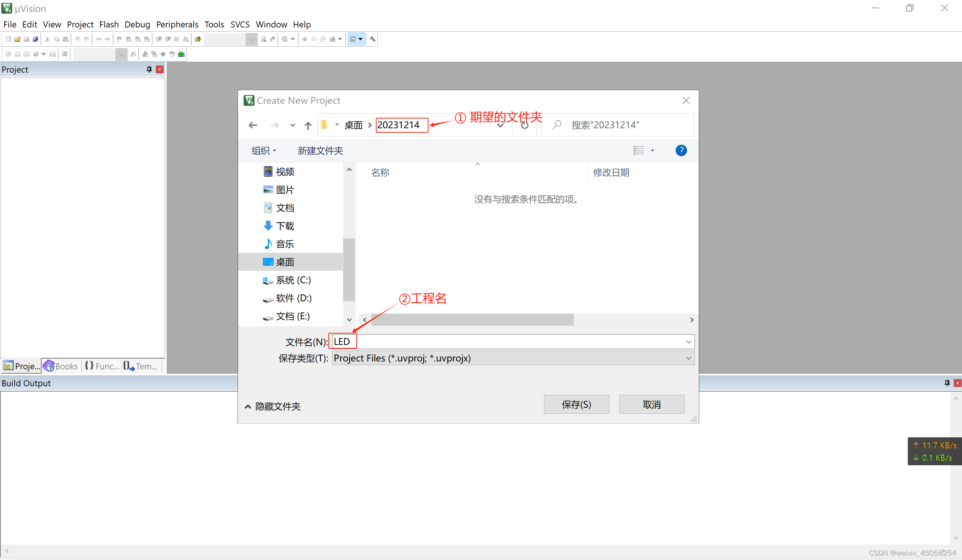
Task: Click the Build target icon
Action: 18,54
